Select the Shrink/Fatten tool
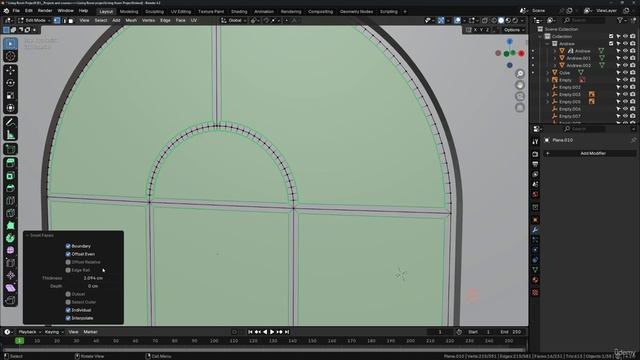The image size is (640, 360). (11, 276)
